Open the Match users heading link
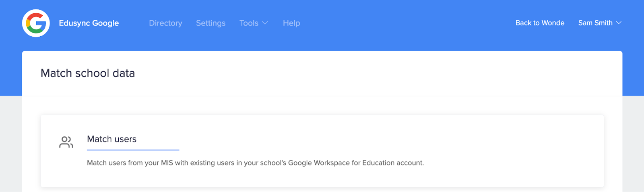644x192 pixels. pyautogui.click(x=112, y=139)
